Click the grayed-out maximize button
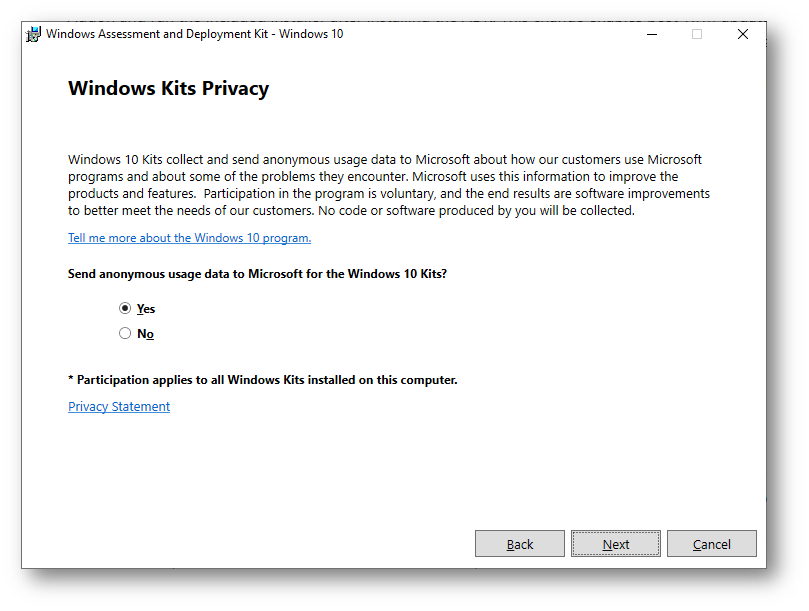 (x=697, y=34)
